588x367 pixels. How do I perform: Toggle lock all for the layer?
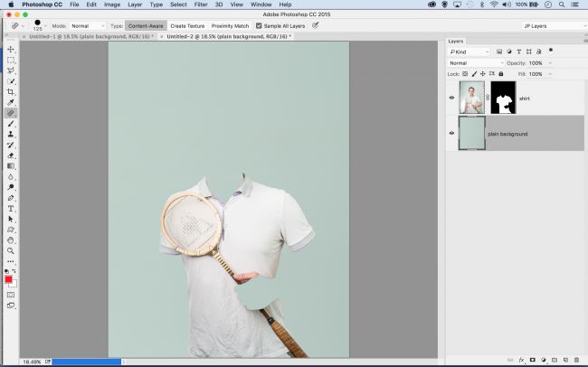[501, 74]
